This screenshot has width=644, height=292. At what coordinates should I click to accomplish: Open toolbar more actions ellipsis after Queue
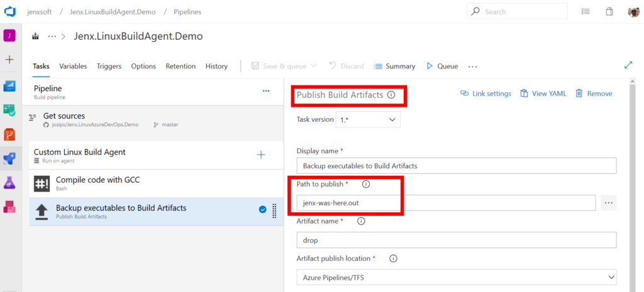pyautogui.click(x=473, y=66)
